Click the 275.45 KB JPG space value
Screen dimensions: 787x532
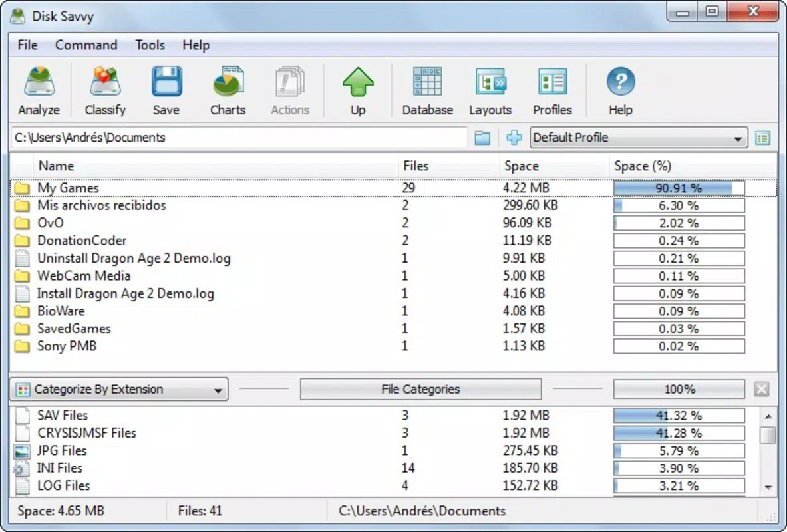click(530, 451)
